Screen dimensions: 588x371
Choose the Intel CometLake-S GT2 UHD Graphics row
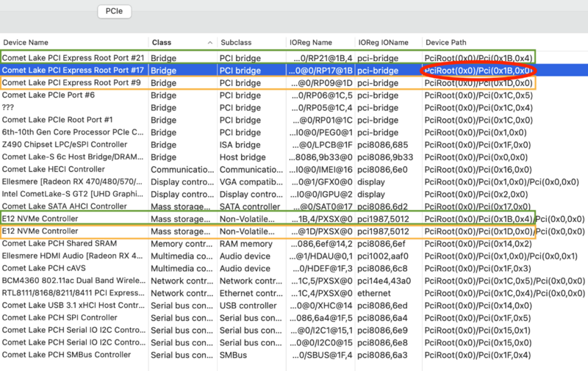tap(73, 195)
